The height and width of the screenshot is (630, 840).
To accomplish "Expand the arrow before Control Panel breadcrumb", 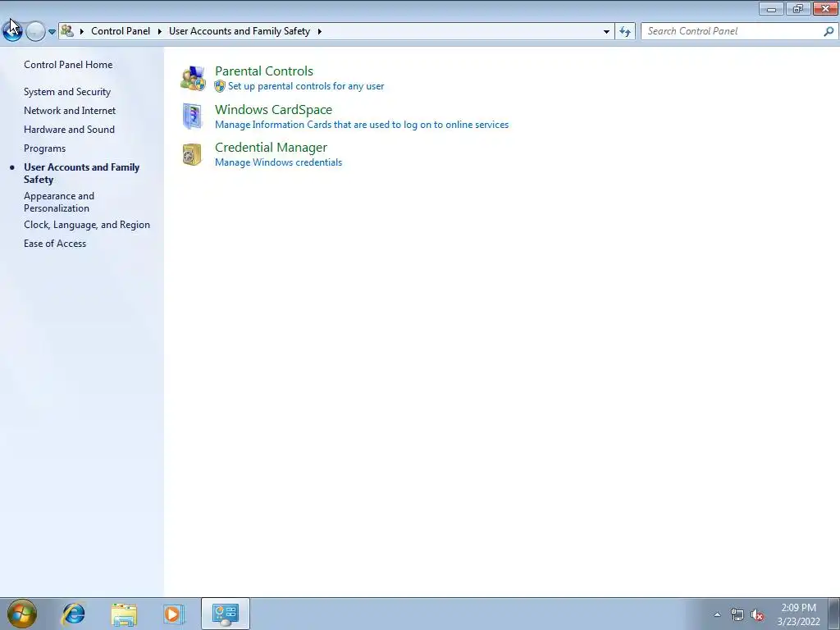I will click(82, 32).
